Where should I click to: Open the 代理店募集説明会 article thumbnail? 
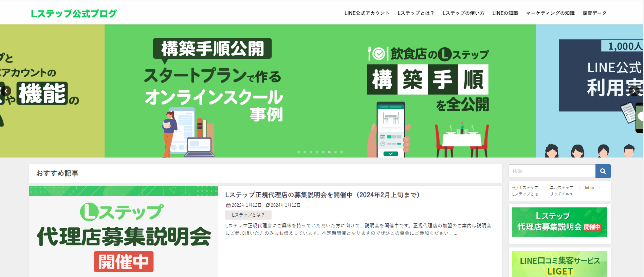tap(124, 232)
